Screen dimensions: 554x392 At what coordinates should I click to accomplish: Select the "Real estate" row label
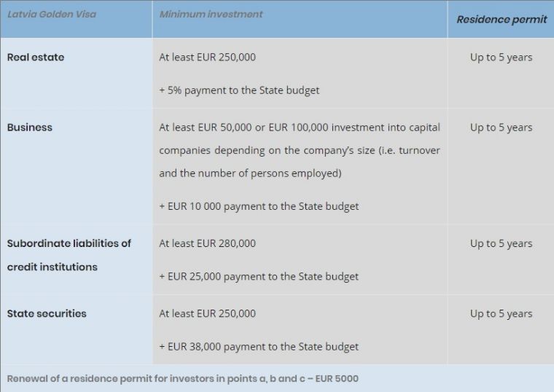pos(36,57)
